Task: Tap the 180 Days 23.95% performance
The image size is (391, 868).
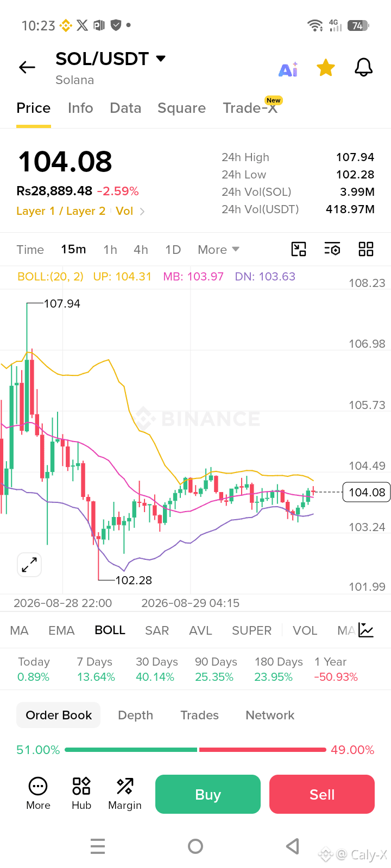Action: (279, 669)
